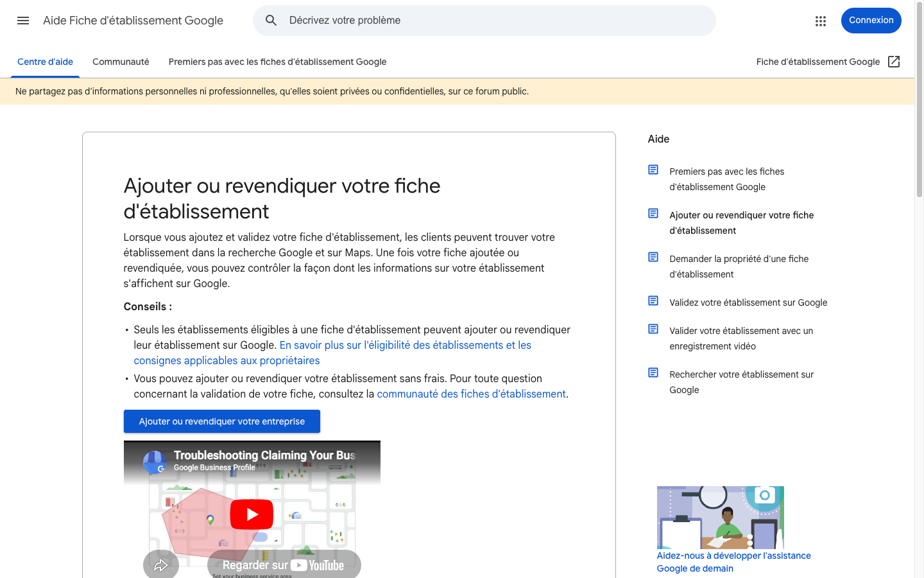This screenshot has width=924, height=578.
Task: Click the video share arrow icon
Action: (x=160, y=565)
